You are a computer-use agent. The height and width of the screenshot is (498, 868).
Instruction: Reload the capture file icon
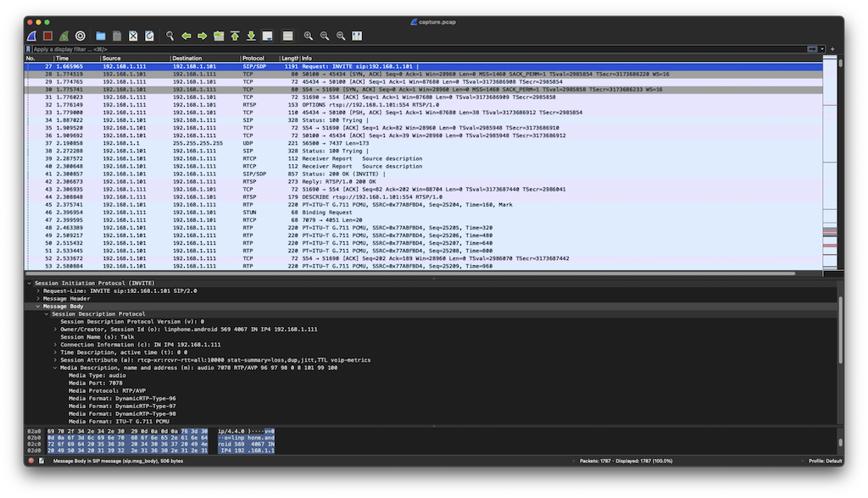149,36
